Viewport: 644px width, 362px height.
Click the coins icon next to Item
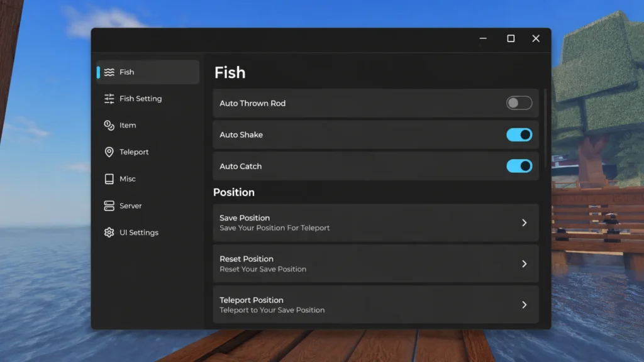109,125
